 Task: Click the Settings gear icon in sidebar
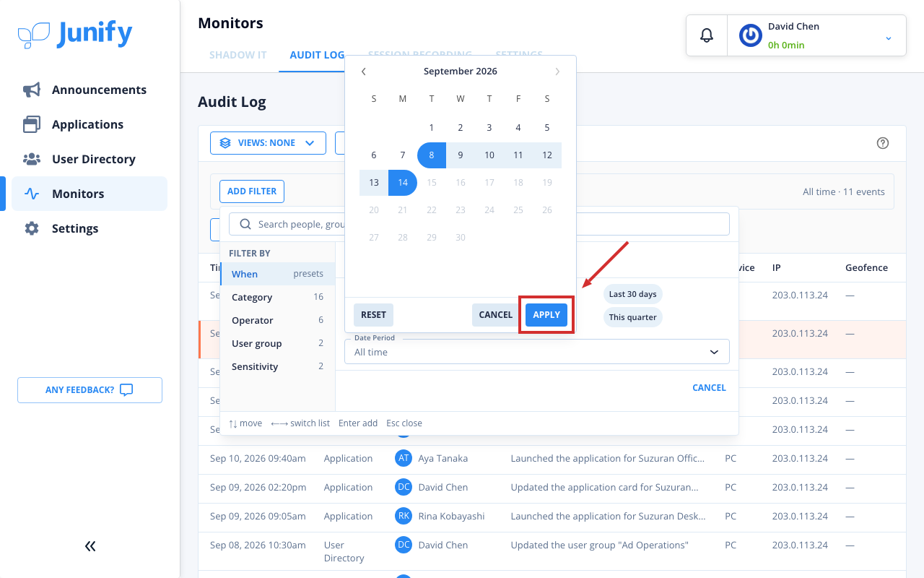32,228
